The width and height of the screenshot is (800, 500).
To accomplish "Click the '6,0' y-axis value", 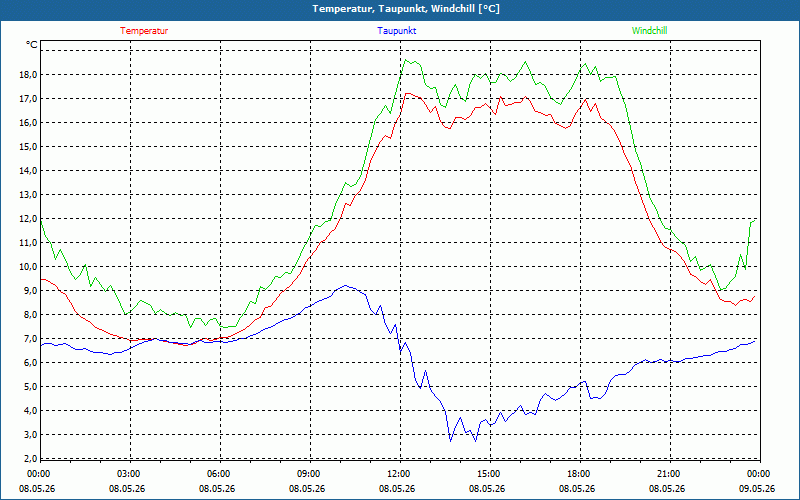I will coord(30,362).
